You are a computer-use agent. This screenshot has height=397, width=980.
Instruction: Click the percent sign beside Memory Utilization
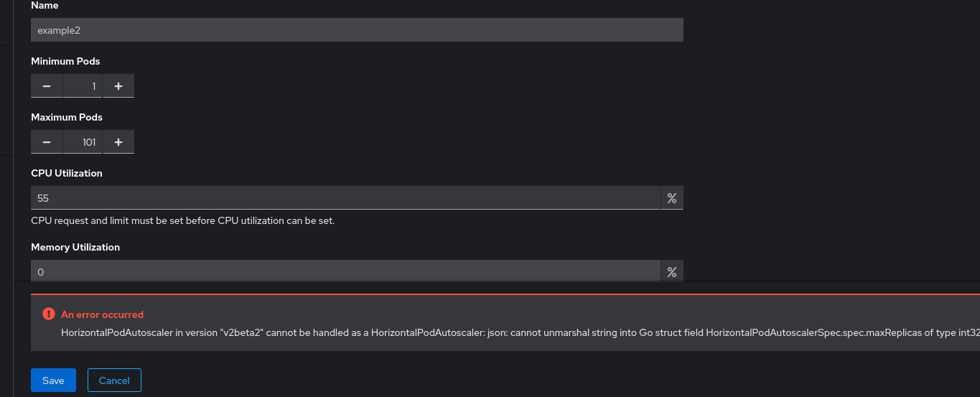click(671, 272)
